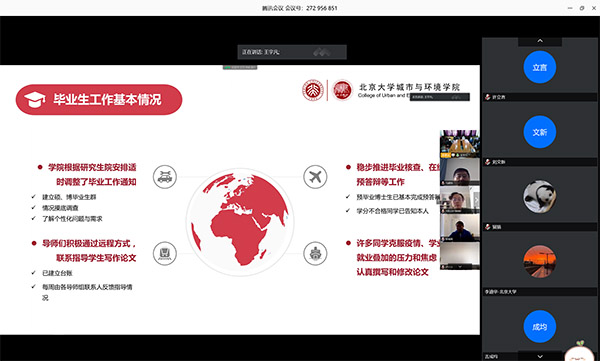Image resolution: width=600 pixels, height=361 pixels.
Task: Click the graduation cap icon in slide title
Action: click(x=35, y=100)
